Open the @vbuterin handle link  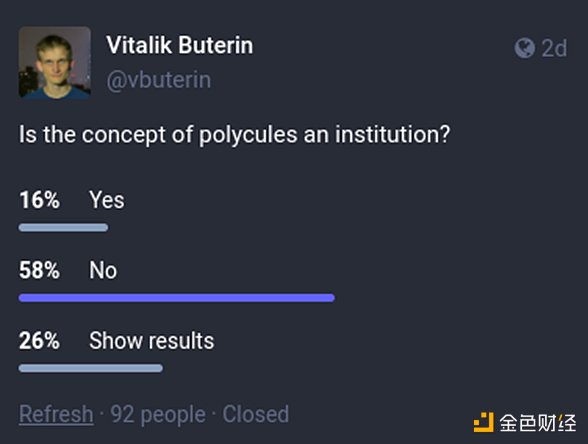pos(159,80)
